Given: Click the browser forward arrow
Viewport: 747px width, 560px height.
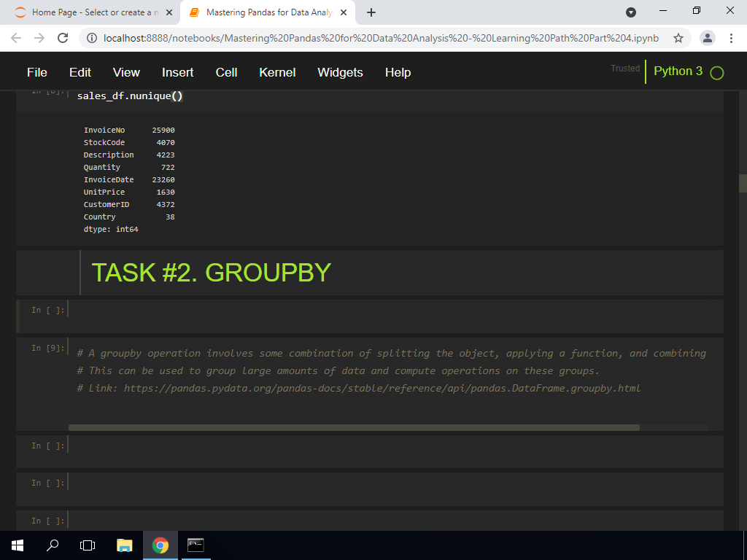Looking at the screenshot, I should [39, 38].
